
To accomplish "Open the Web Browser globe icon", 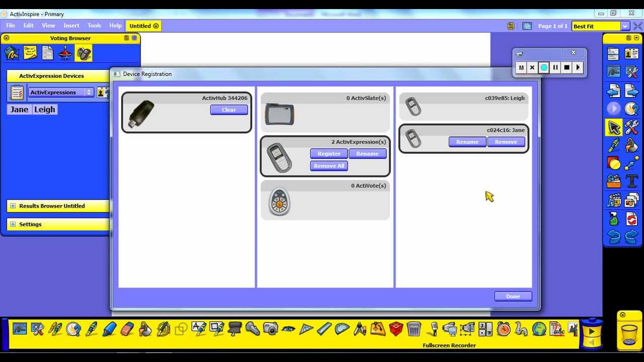I will coord(539,329).
